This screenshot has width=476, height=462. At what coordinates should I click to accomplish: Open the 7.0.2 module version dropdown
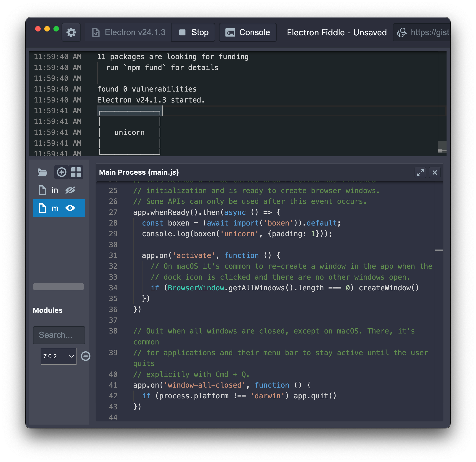(x=58, y=356)
